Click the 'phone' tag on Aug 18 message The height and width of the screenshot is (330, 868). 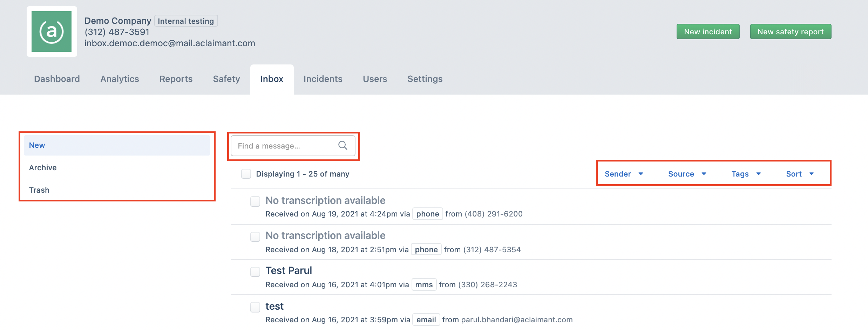[426, 249]
